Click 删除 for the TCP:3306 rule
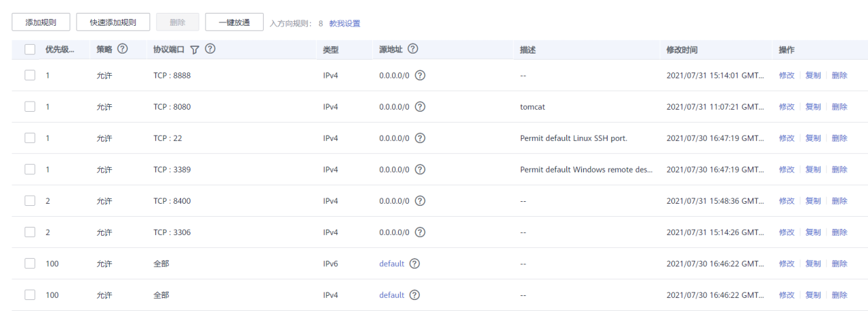Viewport: 868px width, 321px height. (839, 232)
